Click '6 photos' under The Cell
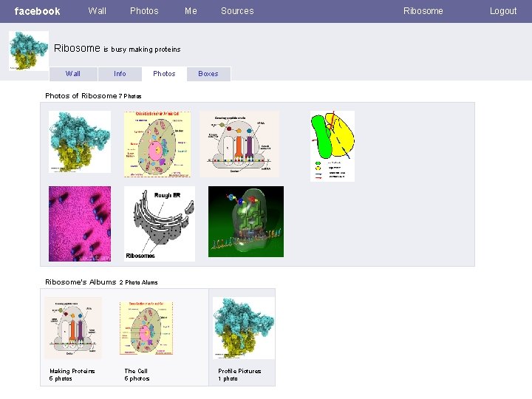Image resolution: width=532 pixels, height=399 pixels. (x=137, y=378)
